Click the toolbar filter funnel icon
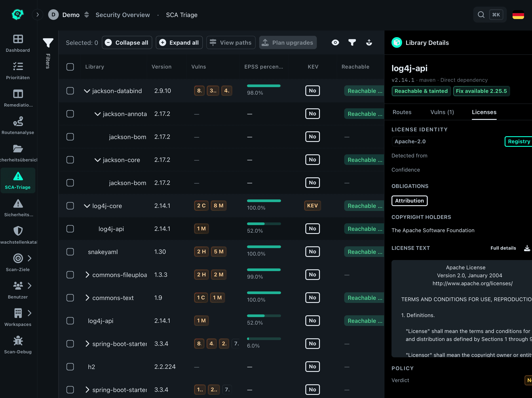532x398 pixels. [352, 43]
